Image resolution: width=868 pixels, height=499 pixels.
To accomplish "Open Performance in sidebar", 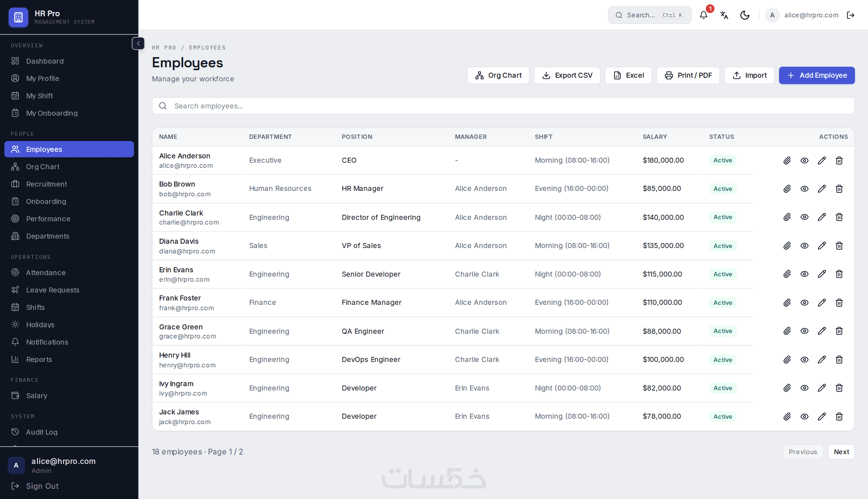I will point(69,219).
